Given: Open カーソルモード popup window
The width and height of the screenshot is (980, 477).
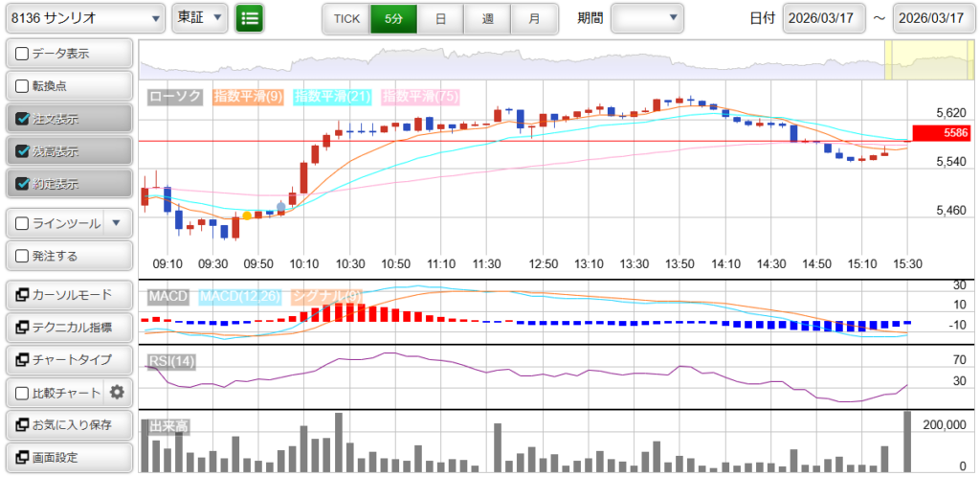Looking at the screenshot, I should point(68,295).
